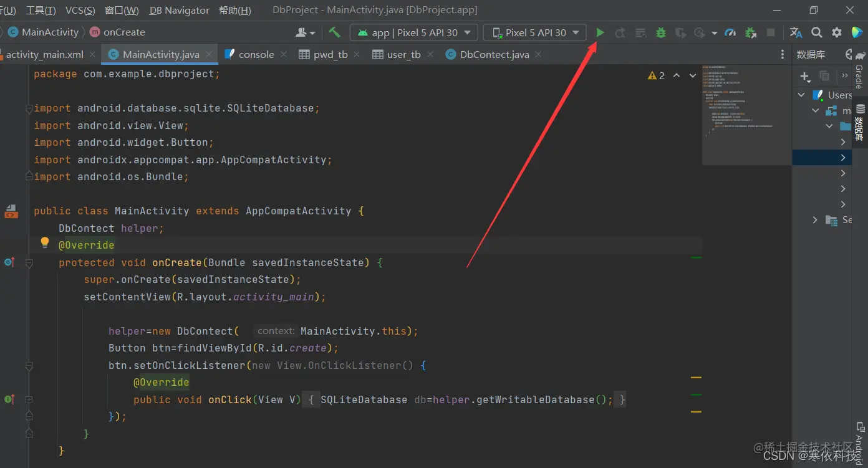
Task: Click the Debug app bug icon
Action: tap(660, 32)
